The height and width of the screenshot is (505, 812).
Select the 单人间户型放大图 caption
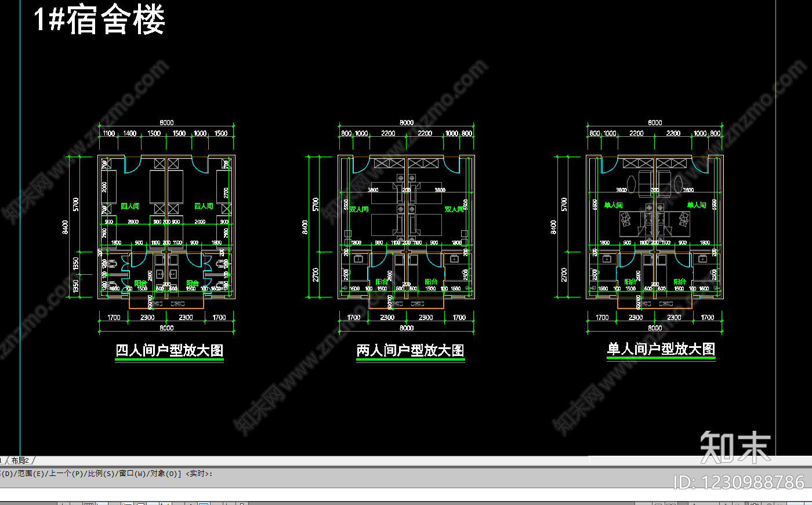coord(661,348)
